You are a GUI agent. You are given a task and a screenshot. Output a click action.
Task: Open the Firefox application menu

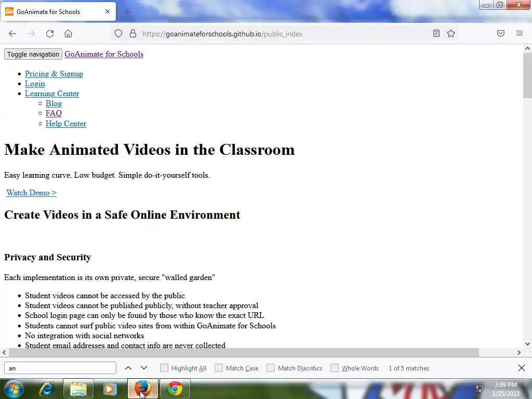click(x=520, y=33)
